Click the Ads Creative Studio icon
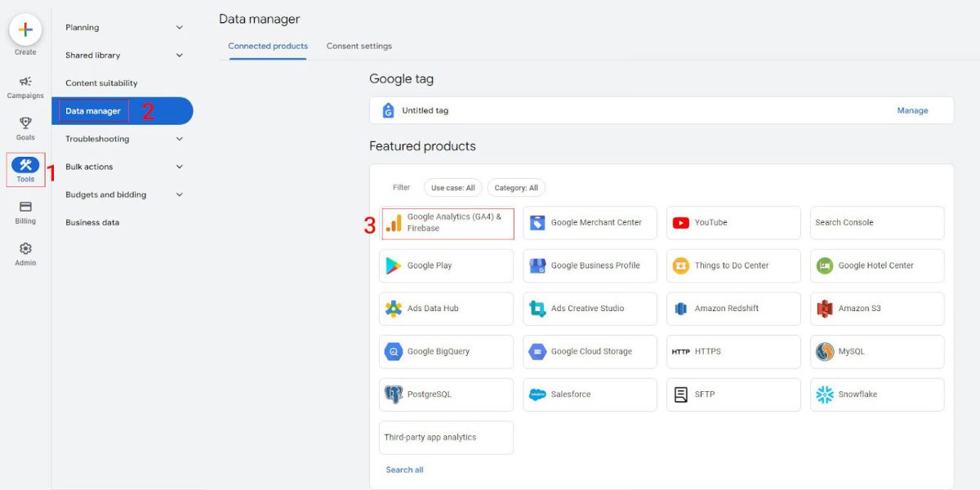Viewport: 980px width, 490px height. pyautogui.click(x=537, y=309)
